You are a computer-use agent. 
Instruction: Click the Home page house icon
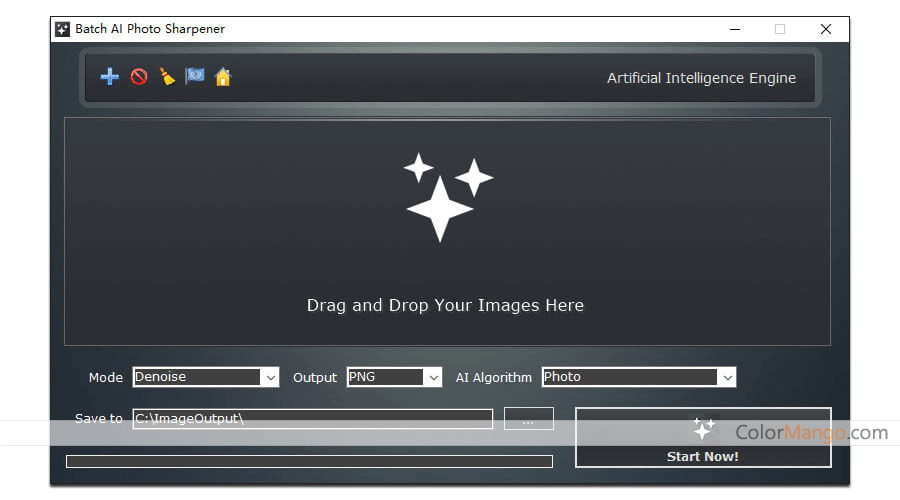(223, 77)
